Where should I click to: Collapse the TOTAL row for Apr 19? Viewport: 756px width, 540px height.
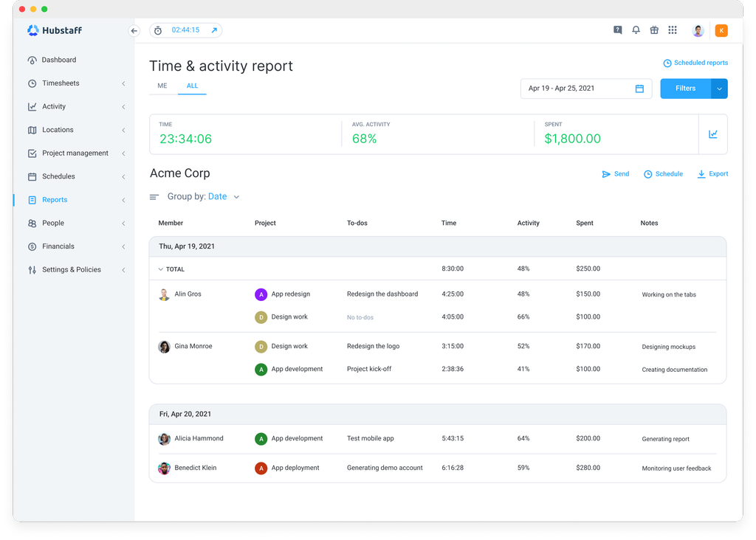(160, 269)
